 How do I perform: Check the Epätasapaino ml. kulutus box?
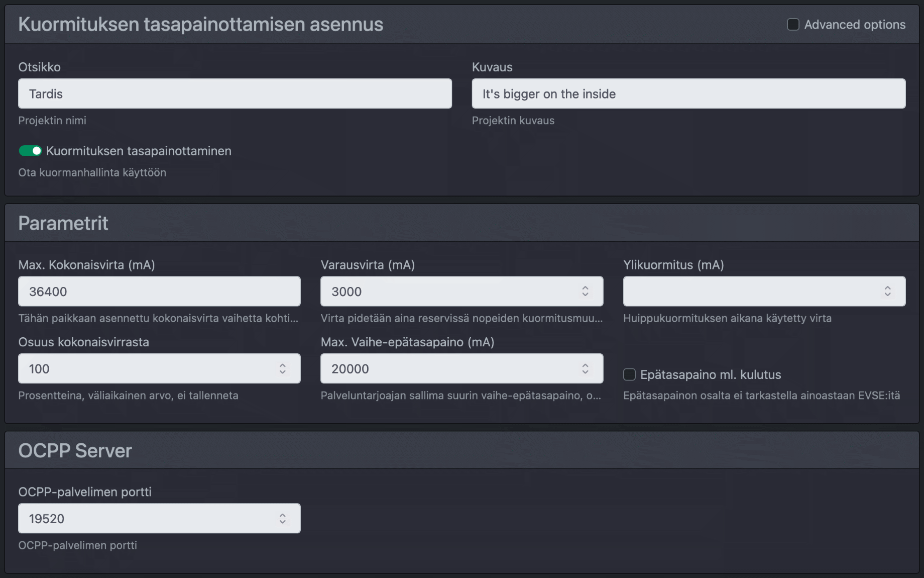(629, 374)
